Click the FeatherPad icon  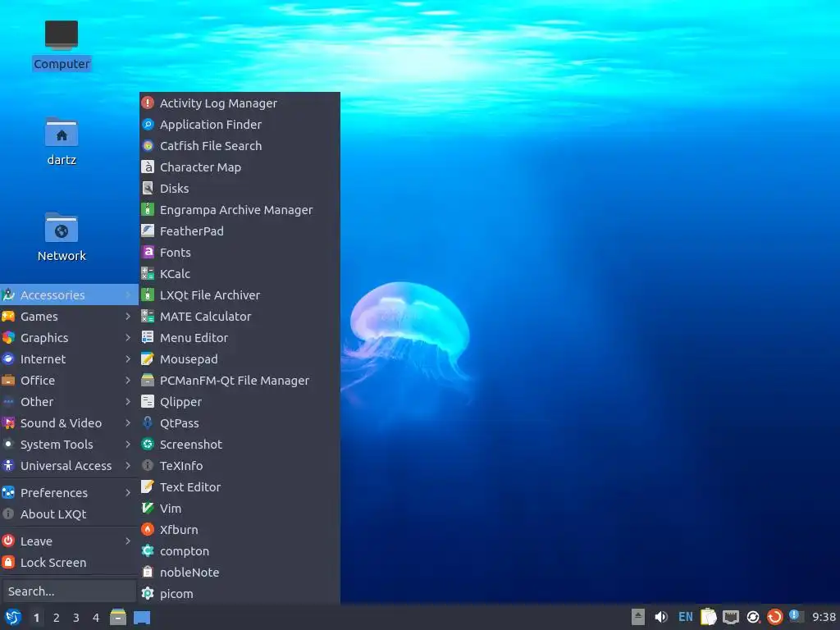pos(148,231)
